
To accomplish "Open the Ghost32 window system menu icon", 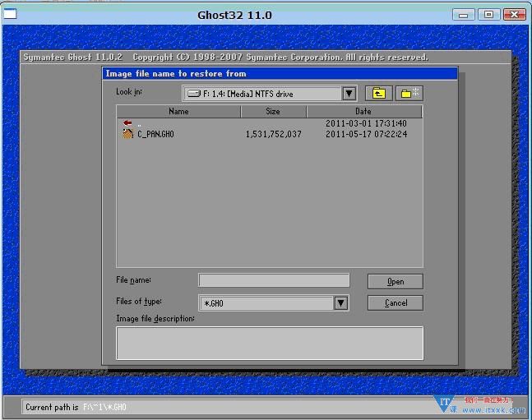I will tap(10, 14).
